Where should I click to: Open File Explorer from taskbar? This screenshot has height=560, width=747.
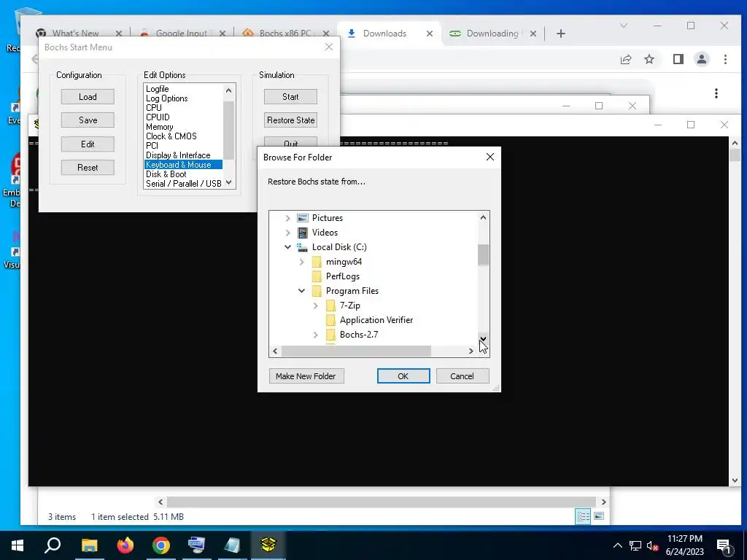point(89,545)
